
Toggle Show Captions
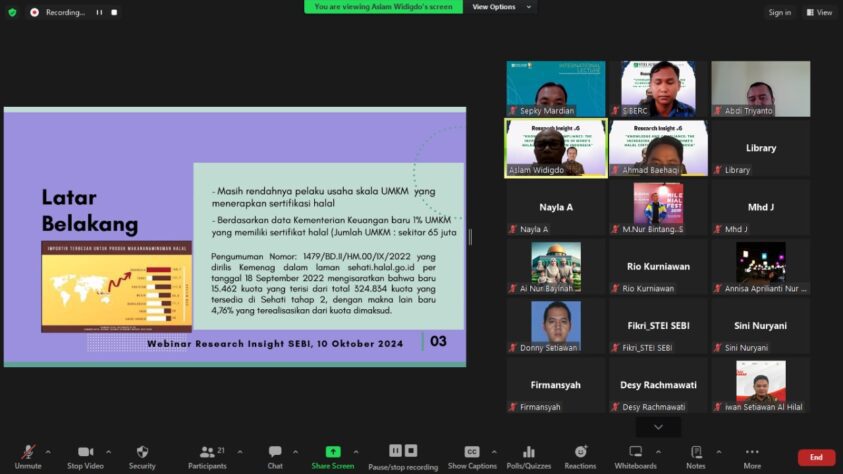click(472, 453)
